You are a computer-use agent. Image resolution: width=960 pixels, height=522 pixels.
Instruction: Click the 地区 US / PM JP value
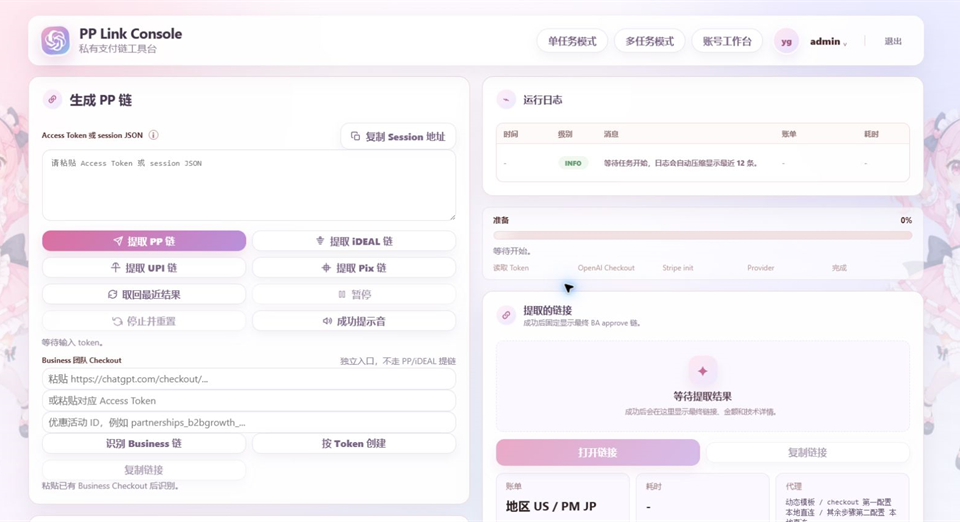point(551,506)
